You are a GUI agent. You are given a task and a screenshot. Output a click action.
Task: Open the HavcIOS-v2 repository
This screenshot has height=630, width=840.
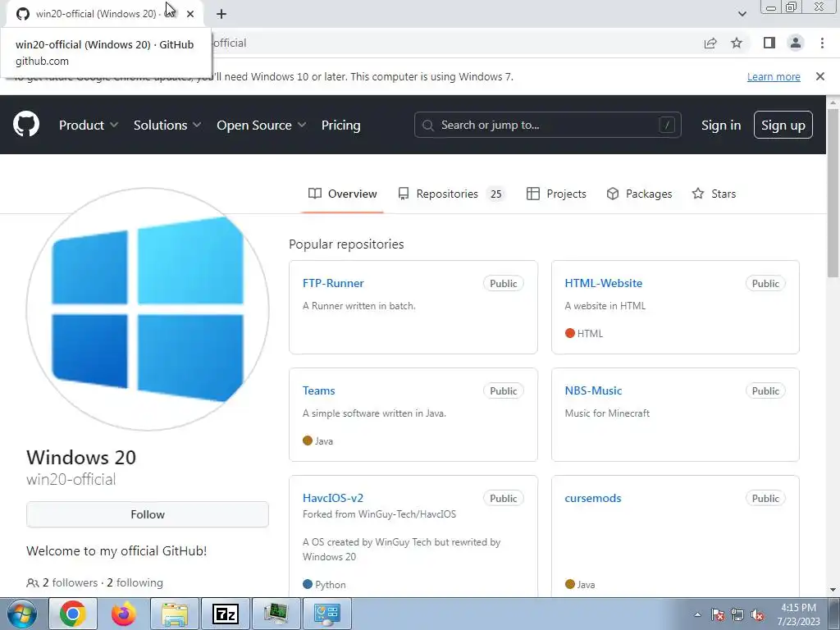click(333, 498)
